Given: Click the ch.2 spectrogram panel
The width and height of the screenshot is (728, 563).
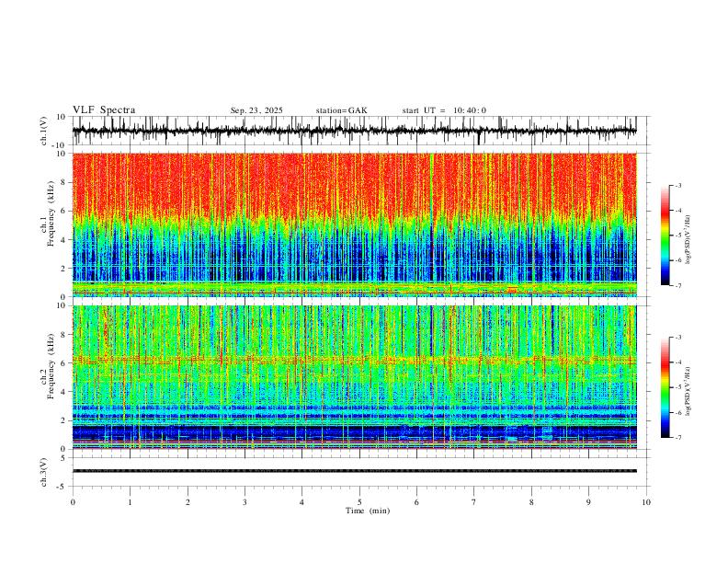Looking at the screenshot, I should [354, 377].
